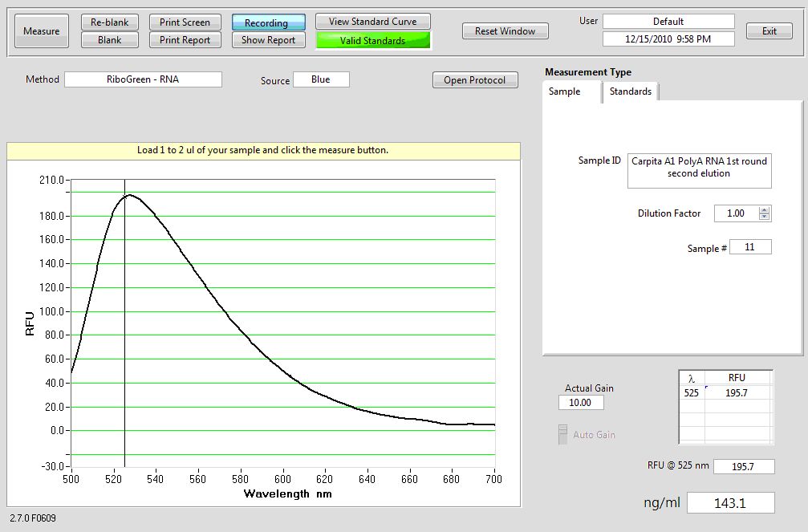This screenshot has width=808, height=532.
Task: Decrease the Dilution Factor with down arrow
Action: click(x=765, y=217)
